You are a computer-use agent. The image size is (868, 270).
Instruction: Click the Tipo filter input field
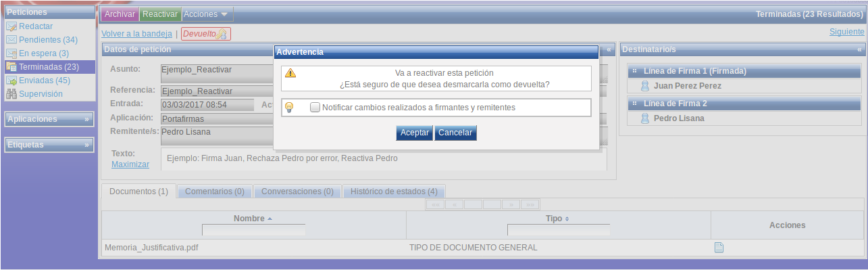click(559, 230)
